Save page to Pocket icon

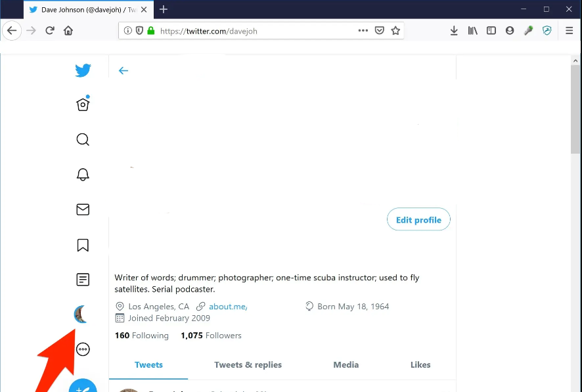pos(379,30)
